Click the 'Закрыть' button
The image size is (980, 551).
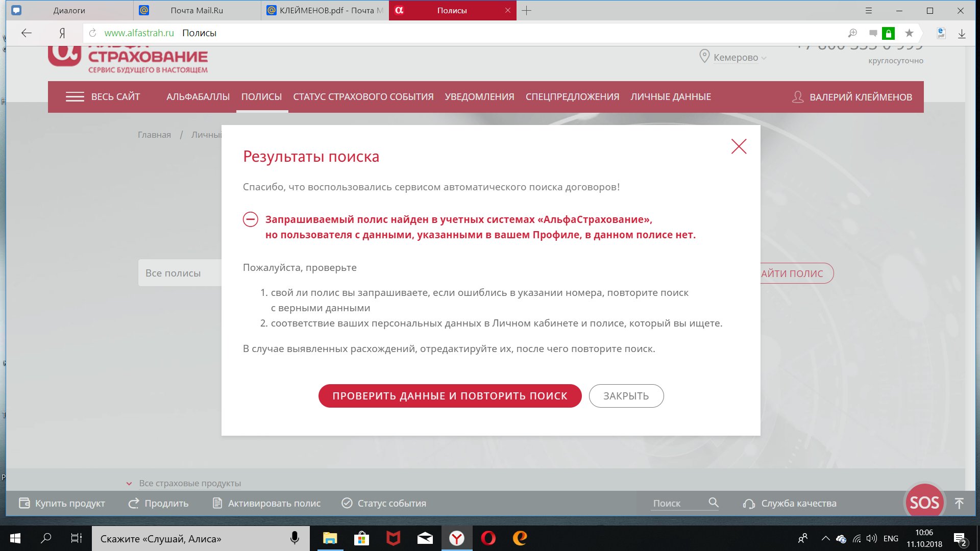pyautogui.click(x=626, y=396)
